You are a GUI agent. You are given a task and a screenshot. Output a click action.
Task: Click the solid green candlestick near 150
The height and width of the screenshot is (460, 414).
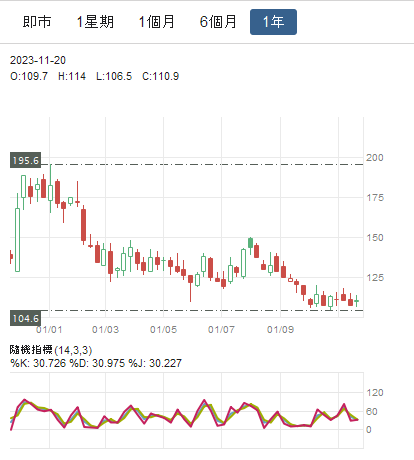click(250, 243)
